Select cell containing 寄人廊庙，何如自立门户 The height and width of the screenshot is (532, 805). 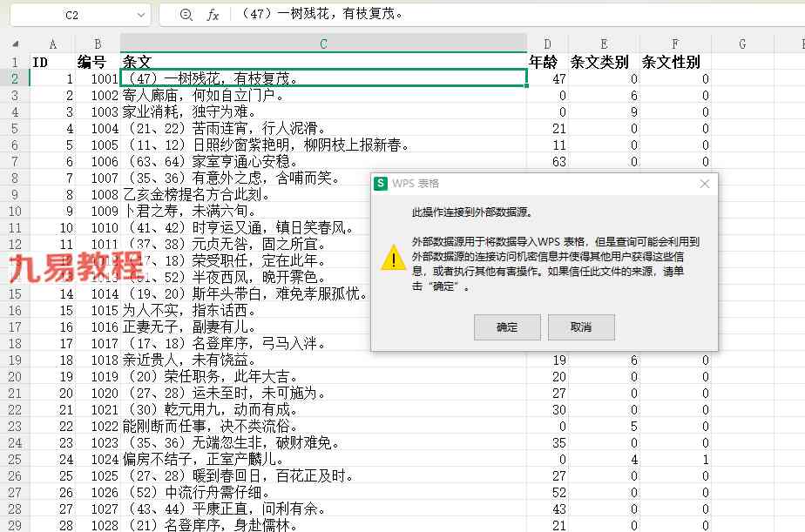pos(323,96)
